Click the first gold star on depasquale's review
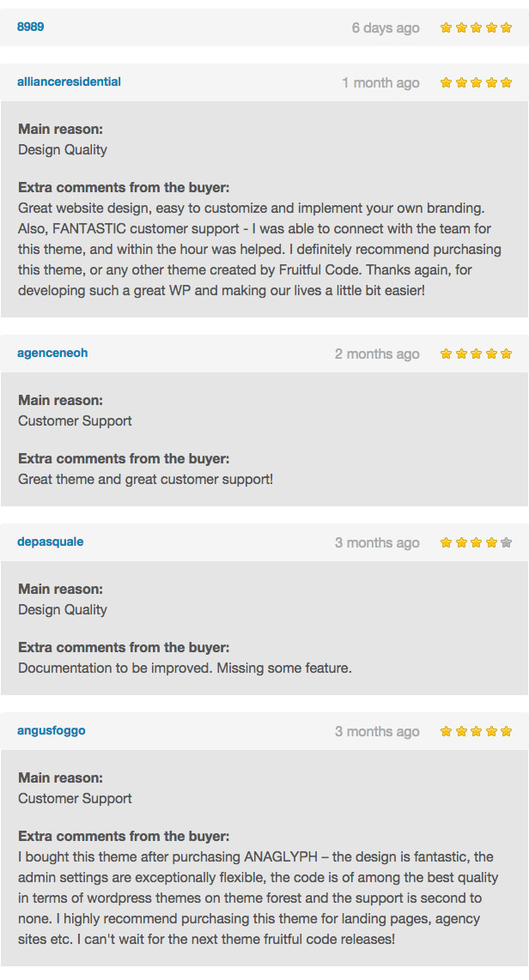The height and width of the screenshot is (980, 529). [446, 542]
